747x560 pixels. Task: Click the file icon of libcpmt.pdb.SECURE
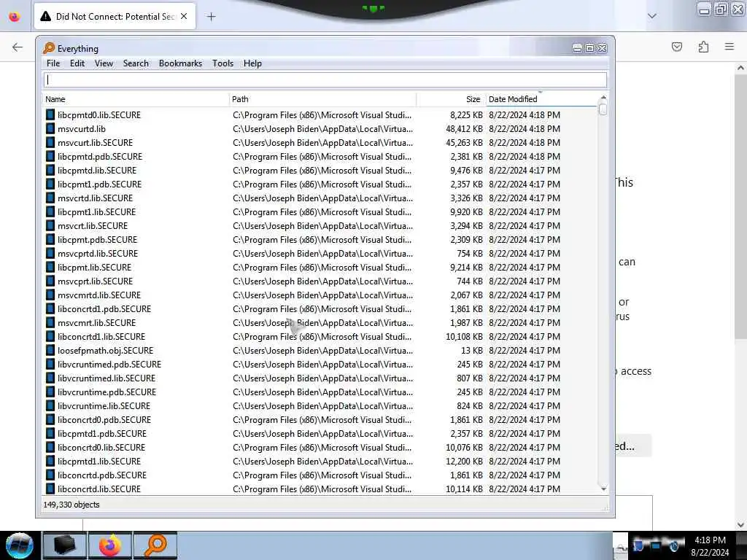pos(50,239)
